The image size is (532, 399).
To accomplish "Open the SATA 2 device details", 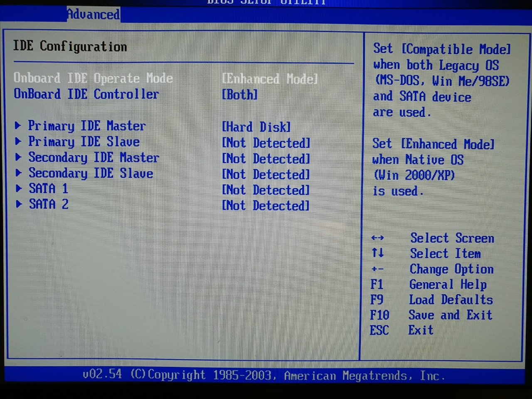I will (48, 204).
